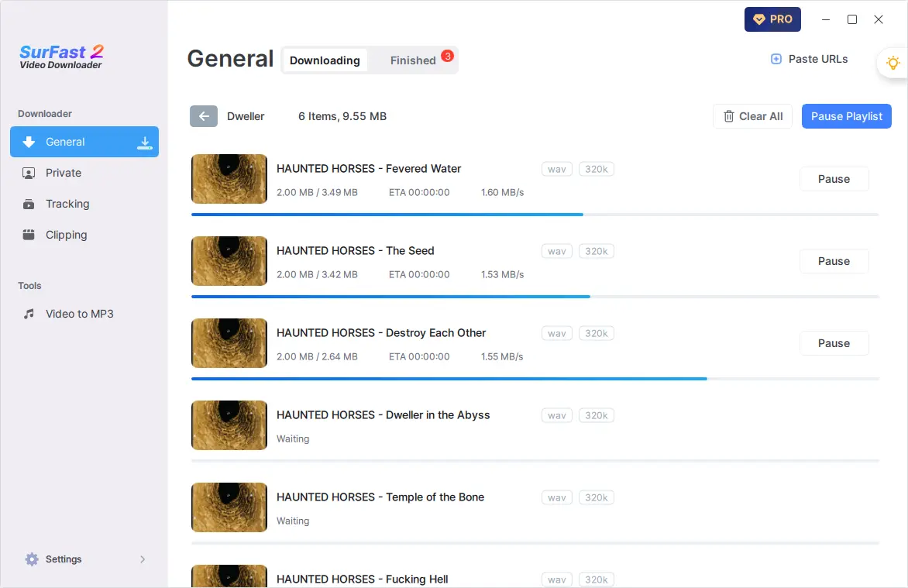The image size is (908, 588).
Task: Switch to the Downloading tab
Action: pos(325,60)
